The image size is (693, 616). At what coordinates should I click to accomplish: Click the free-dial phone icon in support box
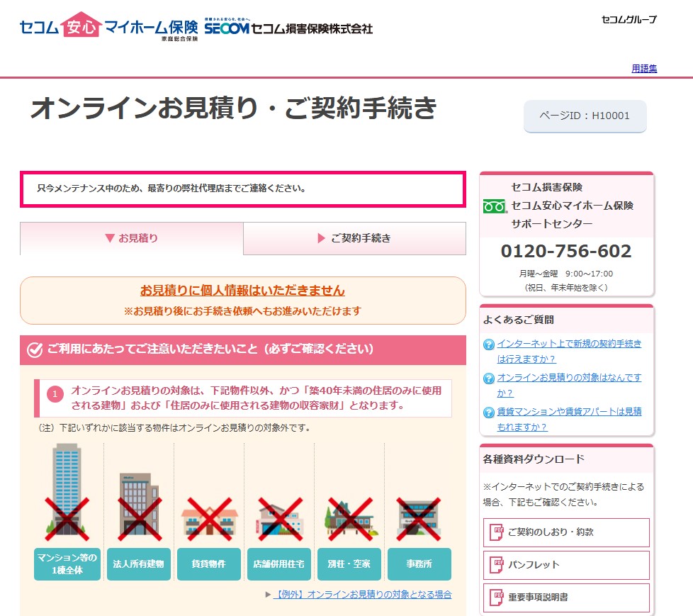tap(495, 206)
